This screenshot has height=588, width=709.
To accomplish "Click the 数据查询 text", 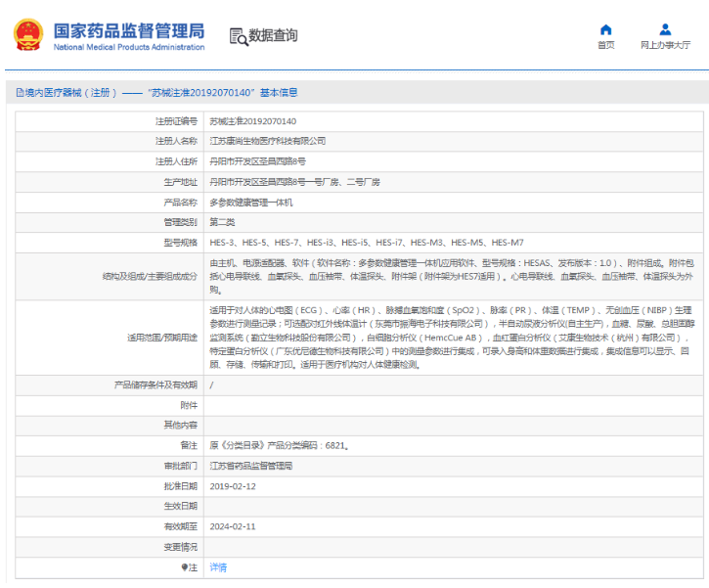I will point(273,35).
